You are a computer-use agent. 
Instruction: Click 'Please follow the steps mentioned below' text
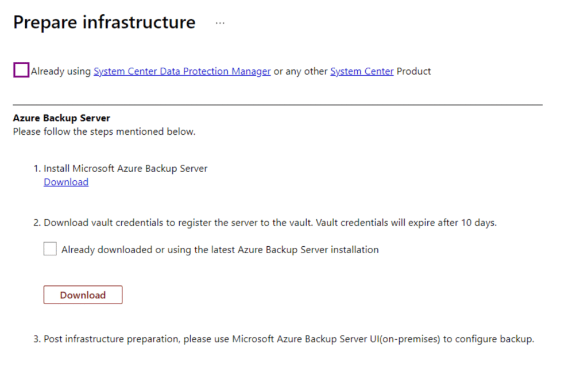tap(104, 131)
